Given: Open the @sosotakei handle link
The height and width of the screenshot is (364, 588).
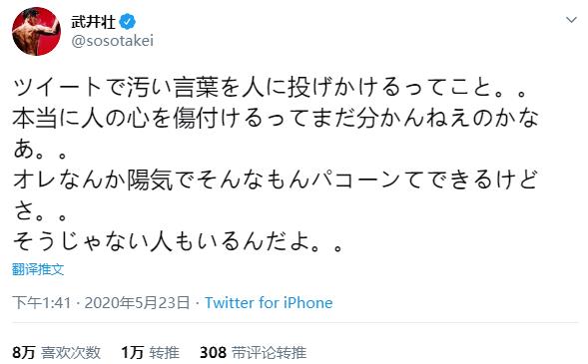Looking at the screenshot, I should pyautogui.click(x=113, y=41).
